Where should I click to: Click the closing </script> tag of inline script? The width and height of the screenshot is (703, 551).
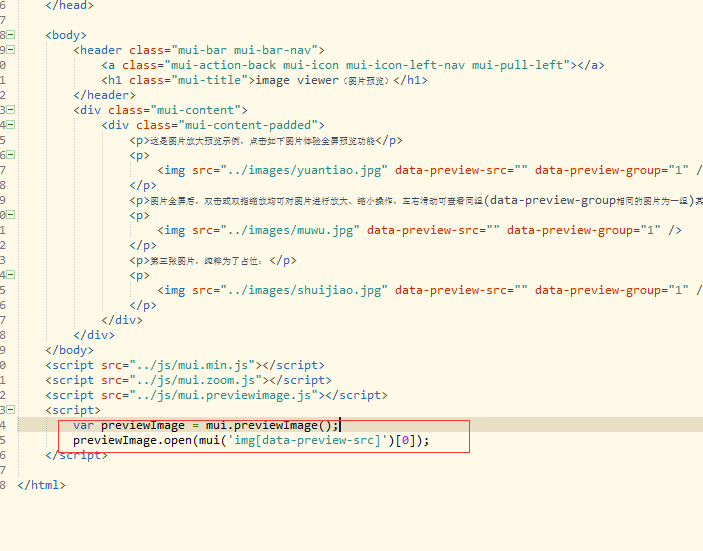tap(77, 455)
